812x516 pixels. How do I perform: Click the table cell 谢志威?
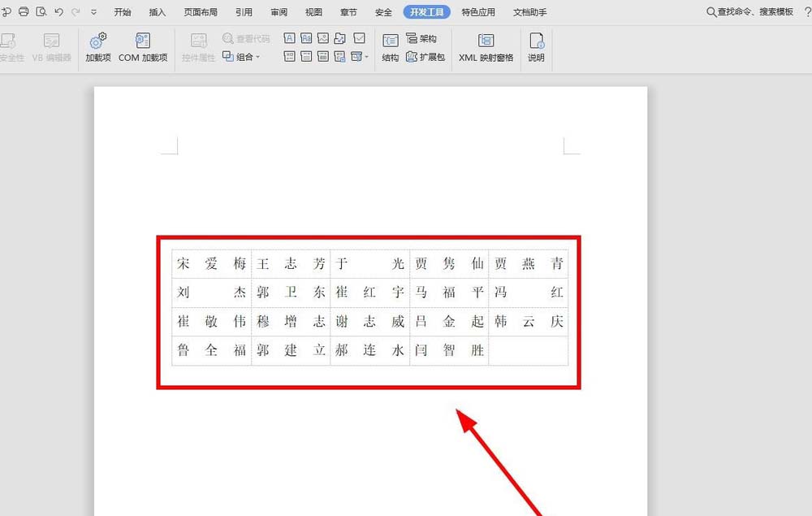369,322
